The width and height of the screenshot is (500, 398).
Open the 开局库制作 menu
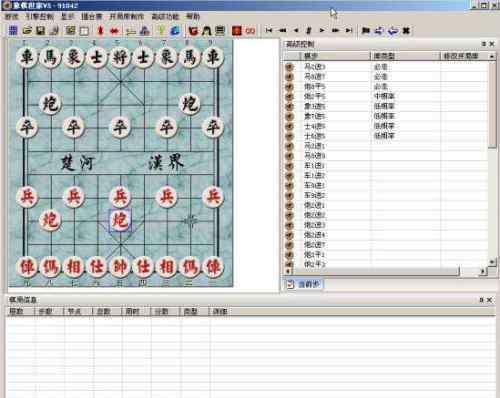[x=127, y=16]
